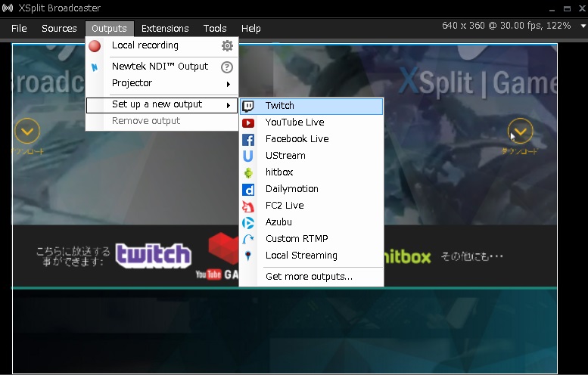Choose UStream output
Screen dimensions: 588x375
pyautogui.click(x=311, y=156)
